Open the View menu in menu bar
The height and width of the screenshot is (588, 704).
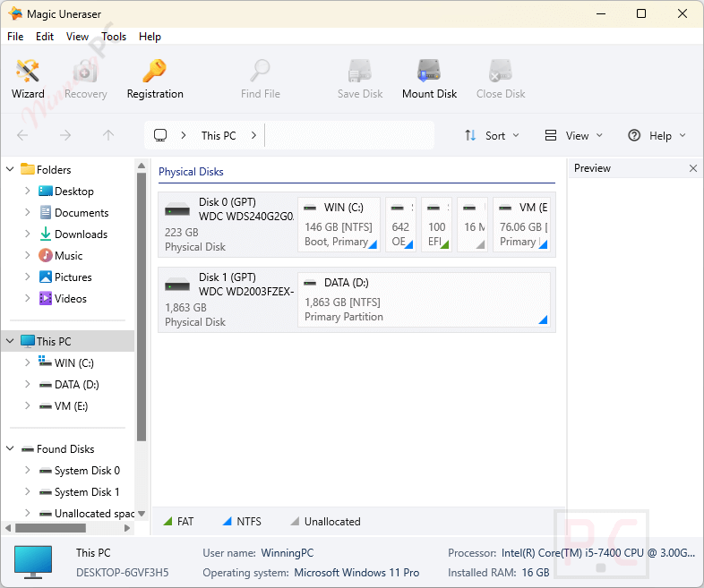click(x=77, y=37)
